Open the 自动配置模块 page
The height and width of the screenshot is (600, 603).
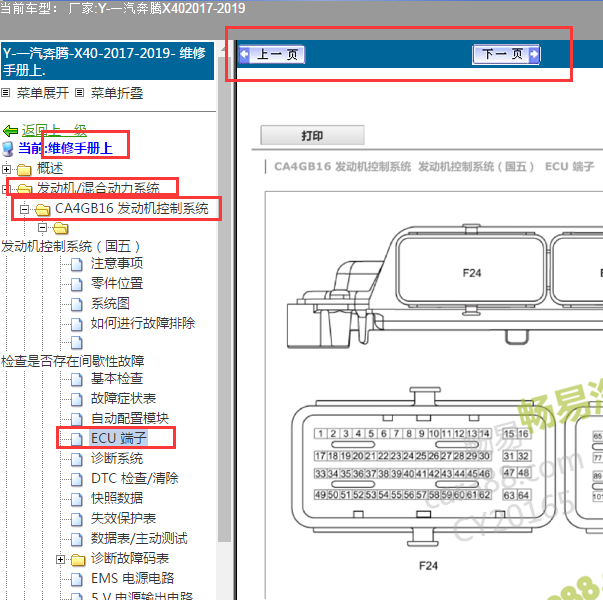tap(130, 418)
